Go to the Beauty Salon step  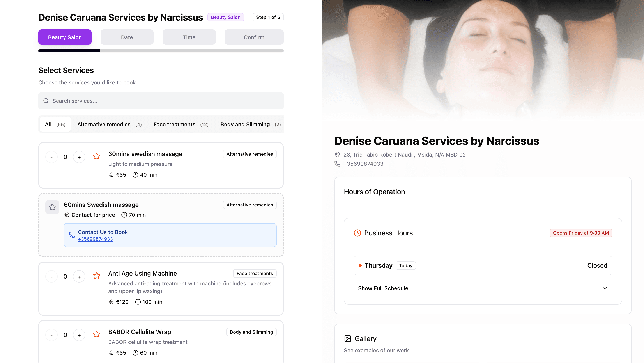coord(65,37)
